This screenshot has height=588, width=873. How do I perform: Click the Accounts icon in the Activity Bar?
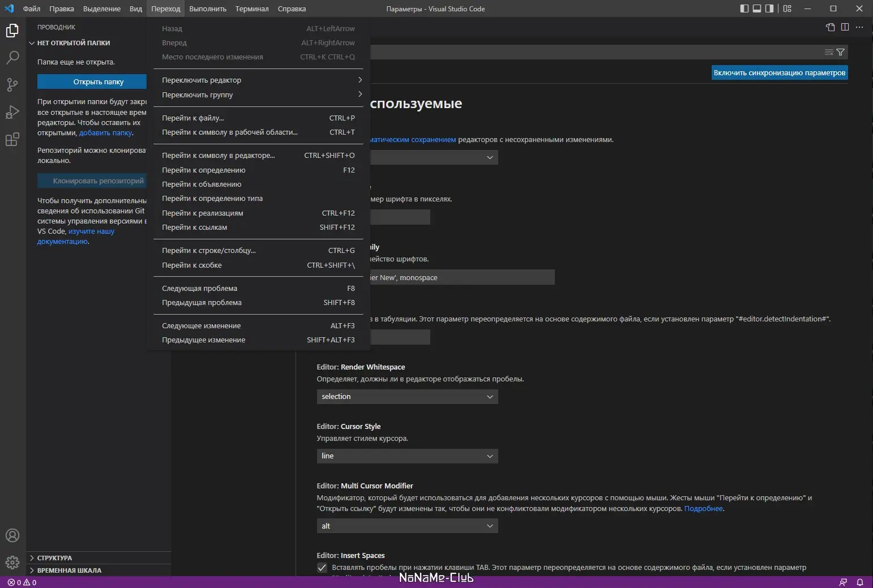(12, 535)
